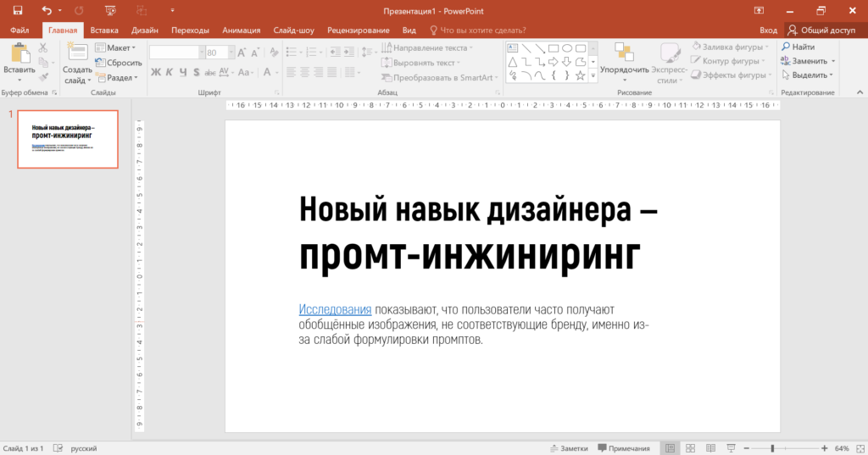
Task: Save the presentation using the floppy disk icon
Action: pos(18,10)
